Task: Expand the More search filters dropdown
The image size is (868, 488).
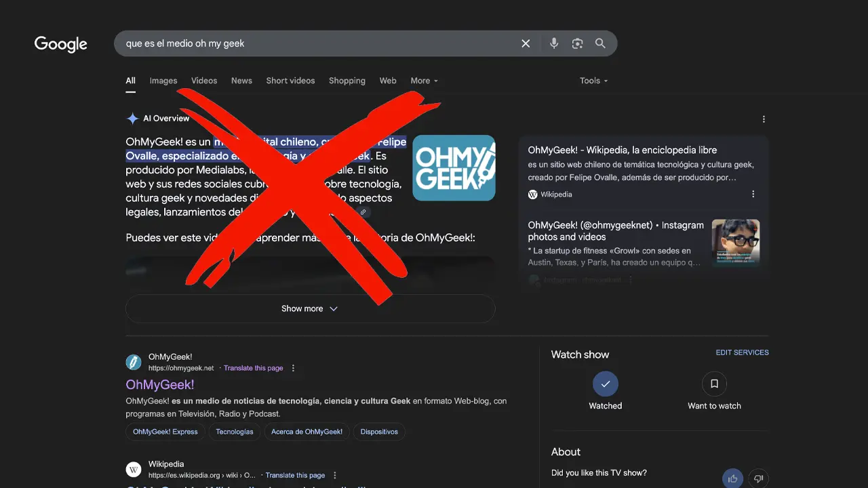Action: (x=424, y=81)
